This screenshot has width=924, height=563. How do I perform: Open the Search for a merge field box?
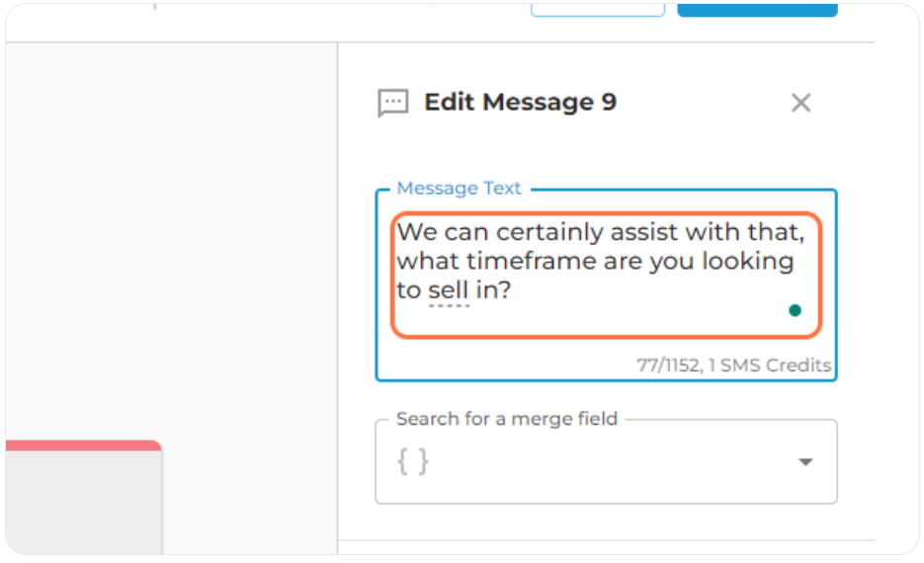606,461
